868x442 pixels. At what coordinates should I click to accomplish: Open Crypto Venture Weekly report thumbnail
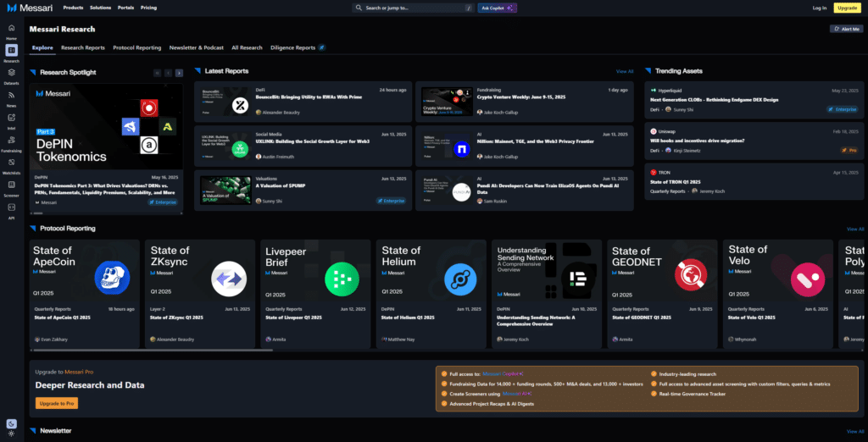tap(446, 101)
